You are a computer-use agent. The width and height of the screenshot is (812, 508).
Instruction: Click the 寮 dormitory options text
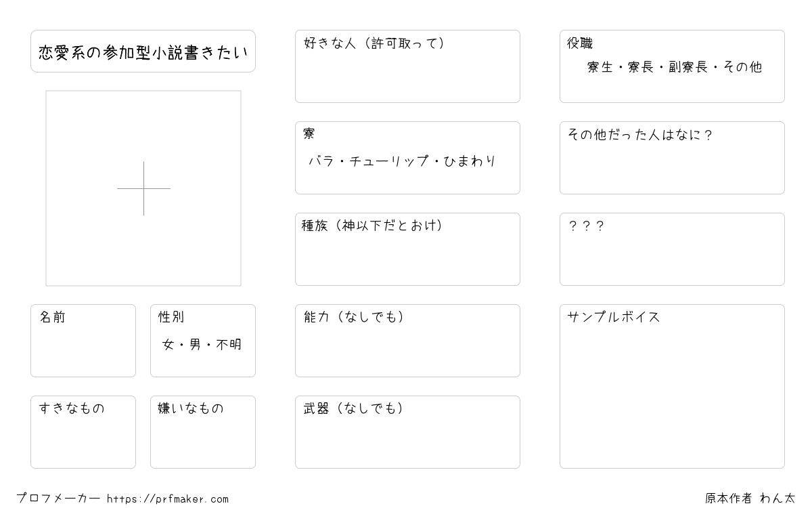[x=403, y=161]
